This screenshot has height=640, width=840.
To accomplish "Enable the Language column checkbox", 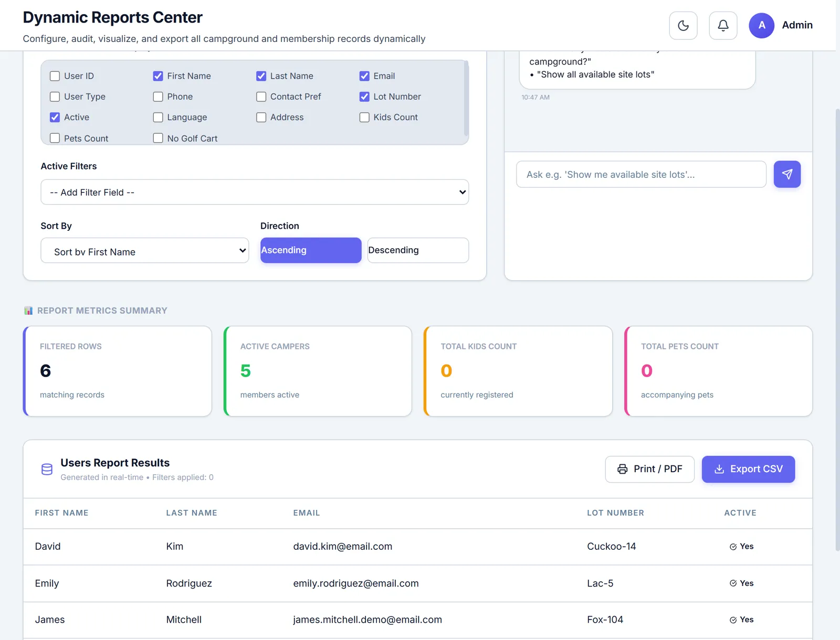I will pyautogui.click(x=158, y=118).
